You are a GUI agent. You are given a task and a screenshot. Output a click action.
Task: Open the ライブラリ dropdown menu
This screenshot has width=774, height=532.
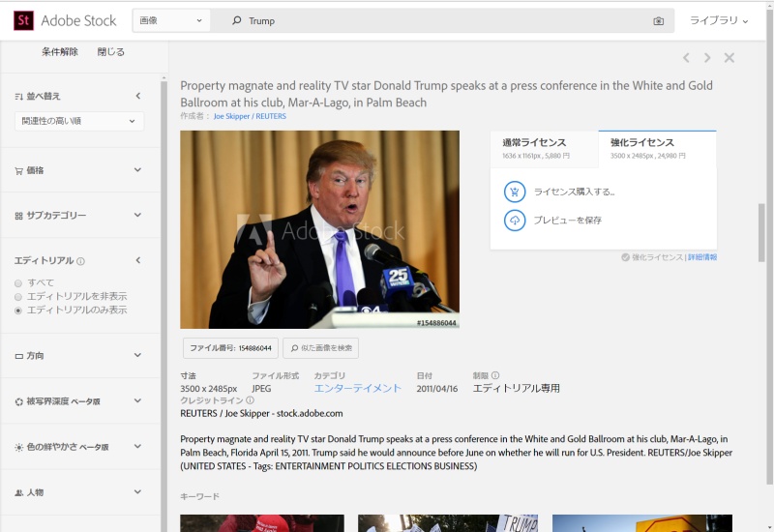coord(719,20)
